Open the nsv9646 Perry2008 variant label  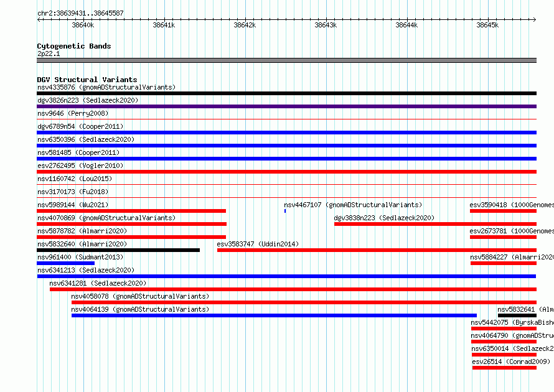(73, 113)
